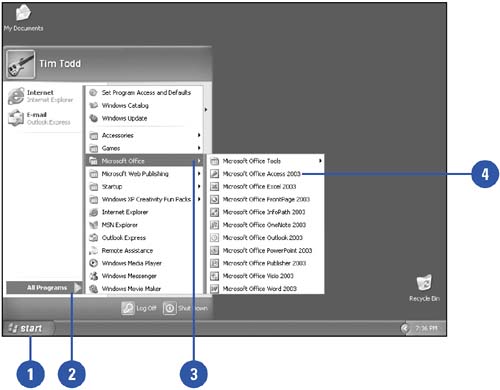Image resolution: width=500 pixels, height=390 pixels.
Task: Click the Microsoft Office Excel 2003 icon
Action: point(214,187)
